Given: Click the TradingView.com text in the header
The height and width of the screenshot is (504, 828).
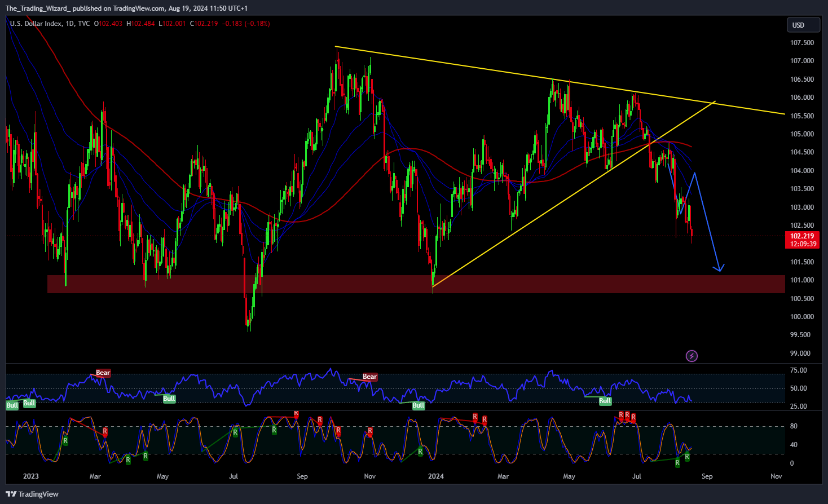Looking at the screenshot, I should point(139,8).
